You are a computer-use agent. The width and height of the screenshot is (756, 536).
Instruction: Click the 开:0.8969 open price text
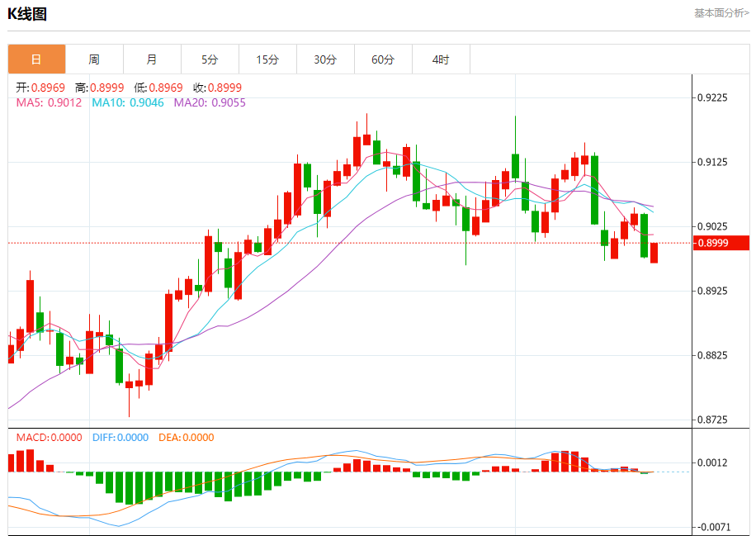[x=40, y=88]
